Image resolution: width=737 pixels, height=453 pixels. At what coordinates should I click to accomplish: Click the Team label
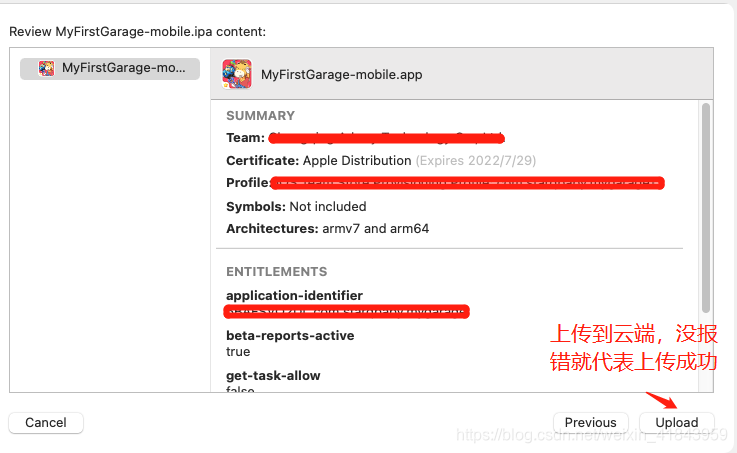click(x=245, y=138)
